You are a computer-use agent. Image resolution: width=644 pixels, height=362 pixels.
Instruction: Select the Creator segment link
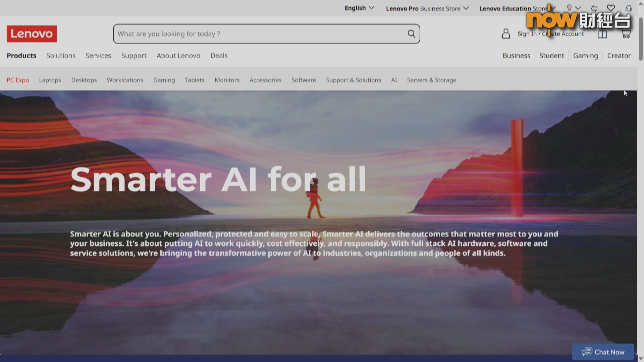(619, 56)
